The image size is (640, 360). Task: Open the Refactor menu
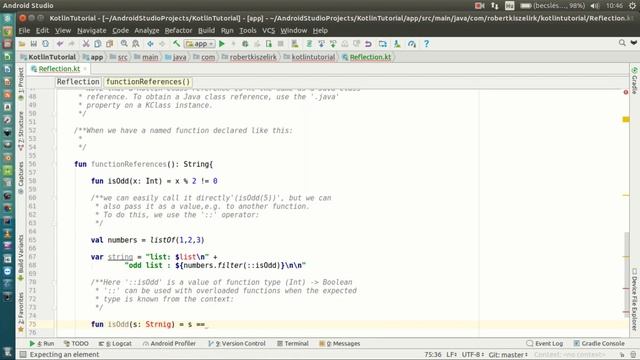tap(178, 31)
